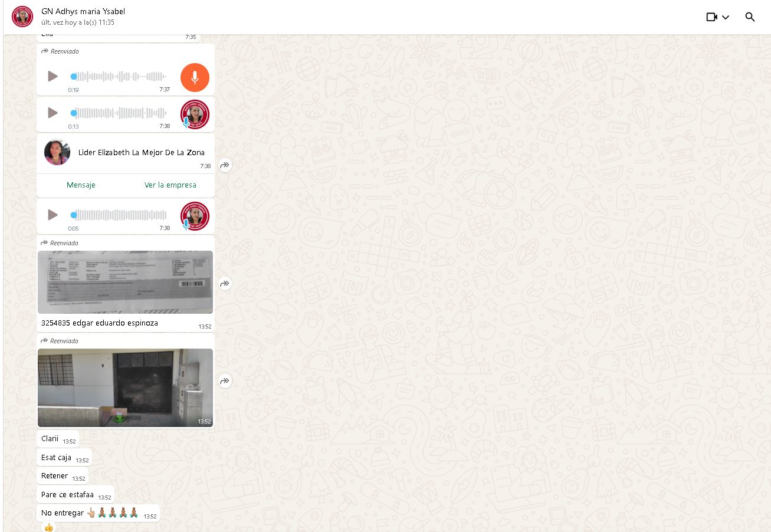
Task: Forward the Lider Elizabeth contact card
Action: point(225,166)
